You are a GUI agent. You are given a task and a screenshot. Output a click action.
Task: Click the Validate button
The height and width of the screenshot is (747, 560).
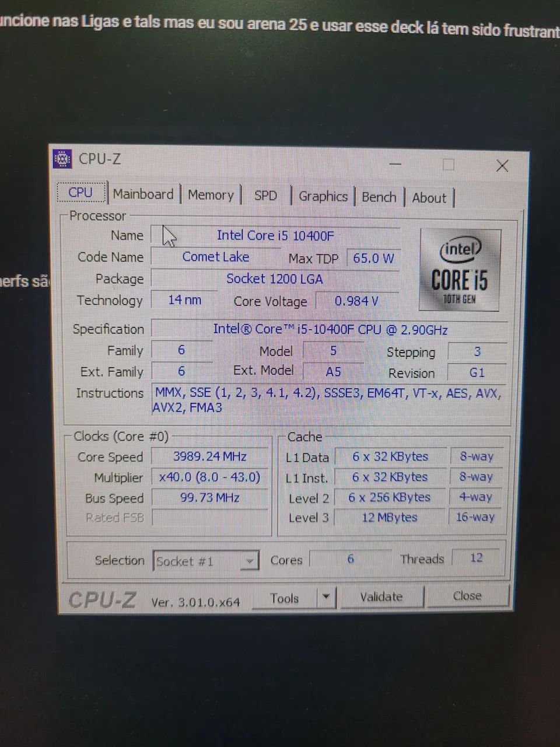point(381,596)
